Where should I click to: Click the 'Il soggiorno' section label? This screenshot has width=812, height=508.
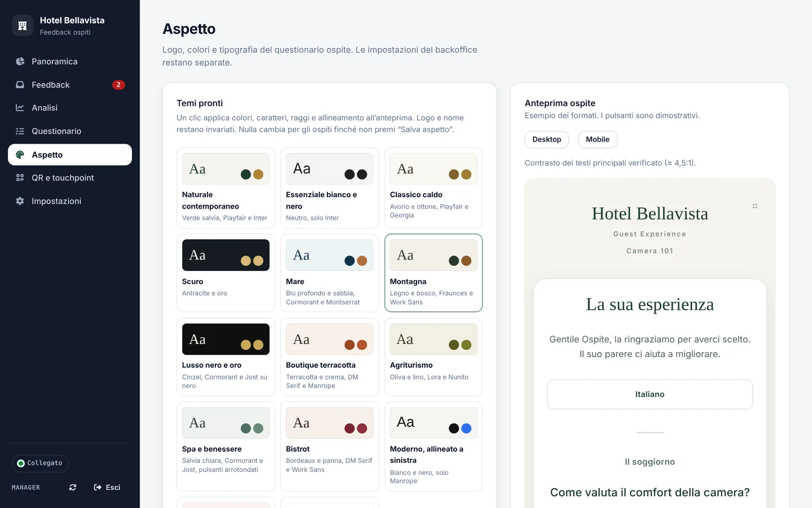[650, 462]
